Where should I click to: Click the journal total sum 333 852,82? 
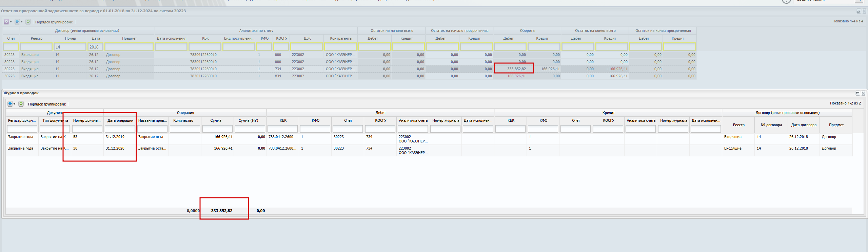point(222,211)
